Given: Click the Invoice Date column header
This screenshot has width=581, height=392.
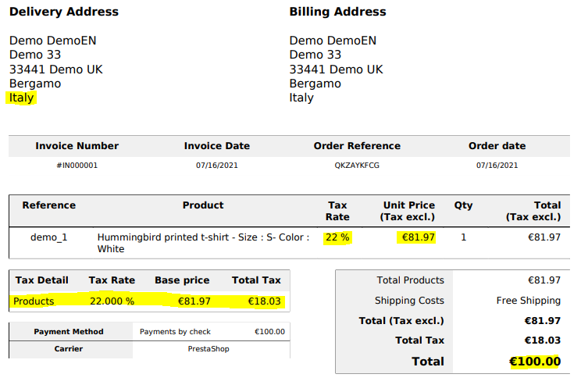Looking at the screenshot, I should tap(217, 146).
